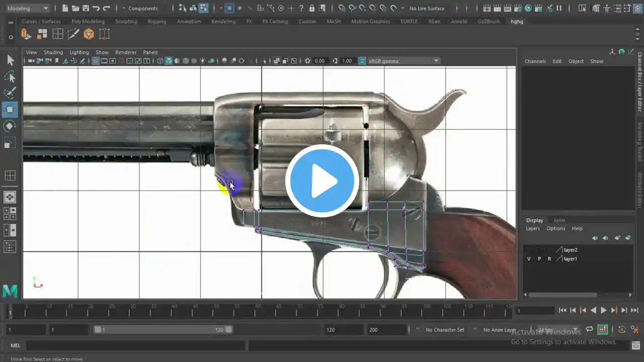Select the Lasso tool

tap(10, 76)
